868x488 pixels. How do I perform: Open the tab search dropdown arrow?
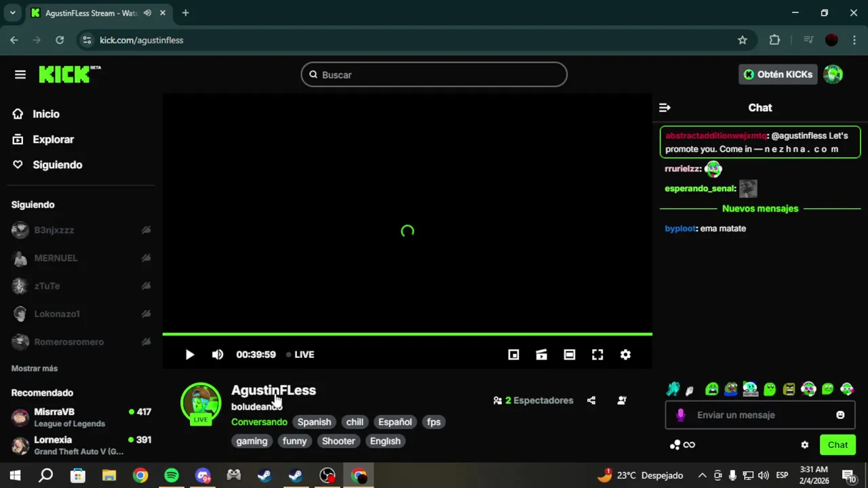(x=12, y=13)
